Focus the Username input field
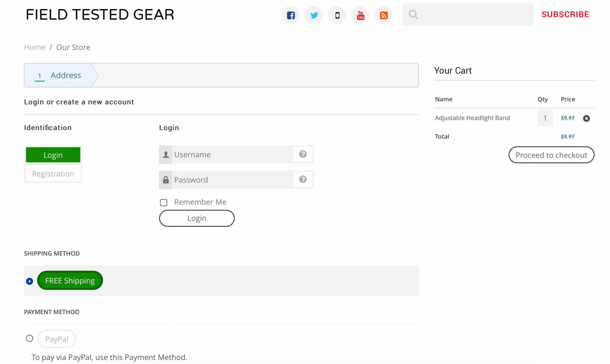 click(x=232, y=155)
